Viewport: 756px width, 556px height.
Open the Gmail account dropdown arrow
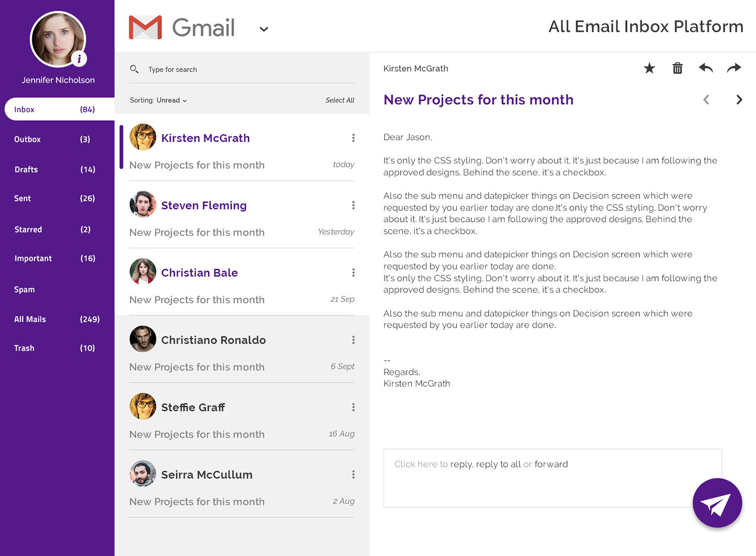264,29
